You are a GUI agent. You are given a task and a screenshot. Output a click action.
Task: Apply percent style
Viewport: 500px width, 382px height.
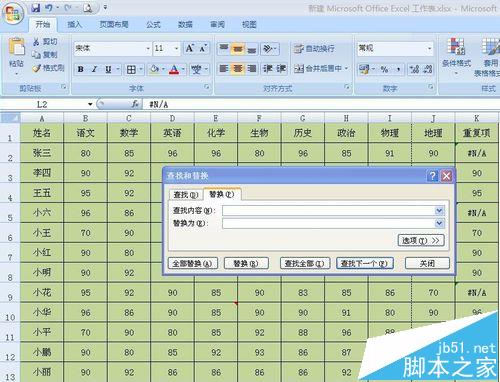[384, 69]
